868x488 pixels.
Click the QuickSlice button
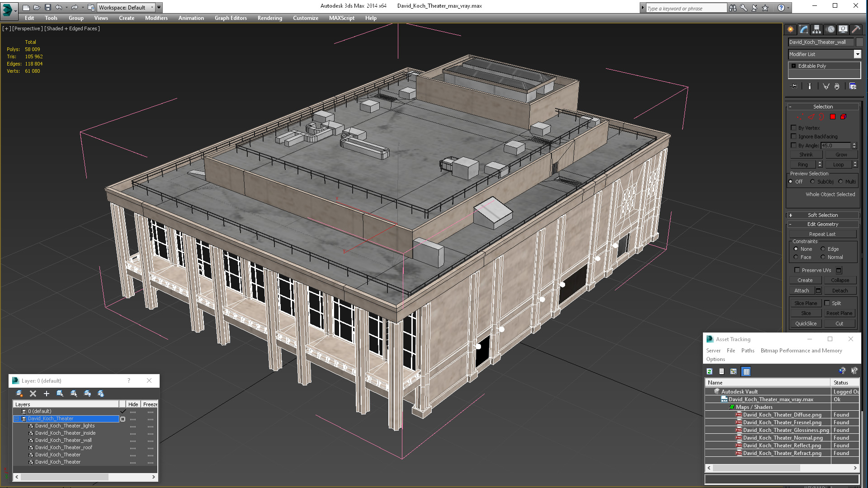806,324
